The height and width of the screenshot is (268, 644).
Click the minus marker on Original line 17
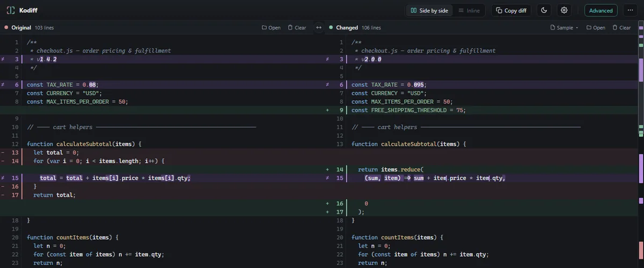click(3, 195)
